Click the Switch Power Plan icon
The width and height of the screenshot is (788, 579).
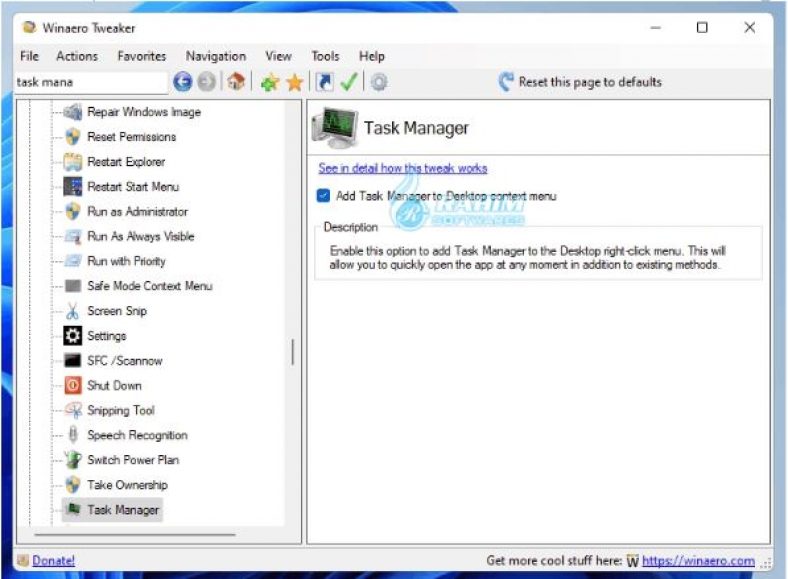coord(73,460)
